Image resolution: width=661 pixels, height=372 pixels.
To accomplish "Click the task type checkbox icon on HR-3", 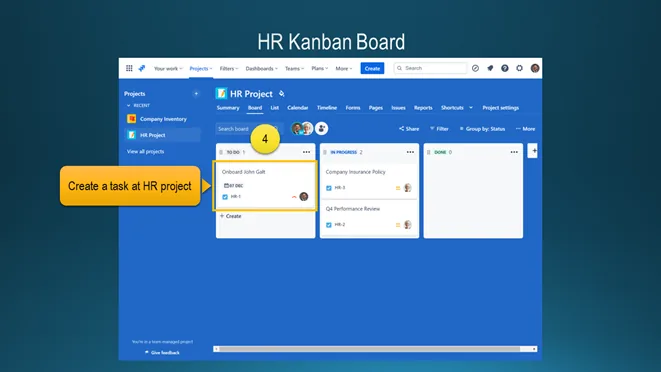I will (329, 188).
